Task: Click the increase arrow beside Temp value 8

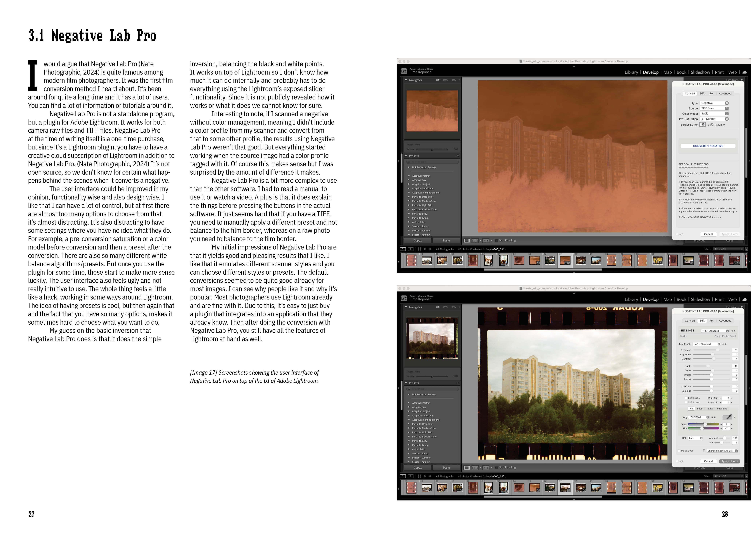Action: [731, 424]
